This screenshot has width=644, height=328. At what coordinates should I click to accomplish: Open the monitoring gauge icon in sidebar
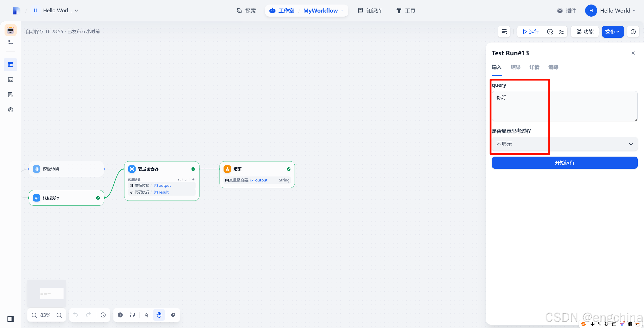click(11, 110)
